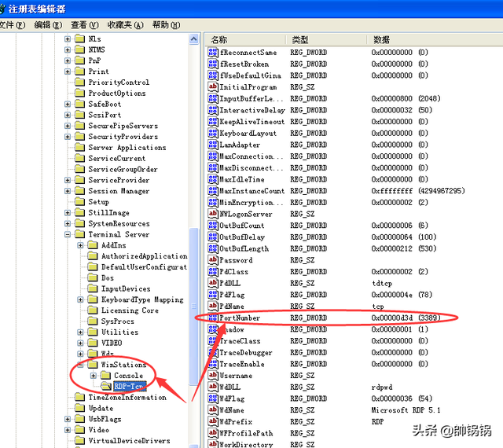Expand the Nls registry key
This screenshot has width=503, height=448.
click(68, 39)
